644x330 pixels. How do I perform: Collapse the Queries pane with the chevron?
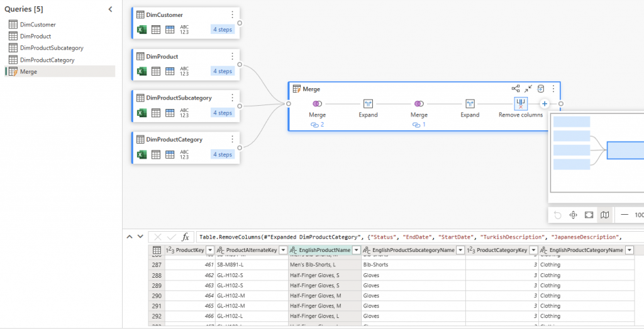point(111,9)
